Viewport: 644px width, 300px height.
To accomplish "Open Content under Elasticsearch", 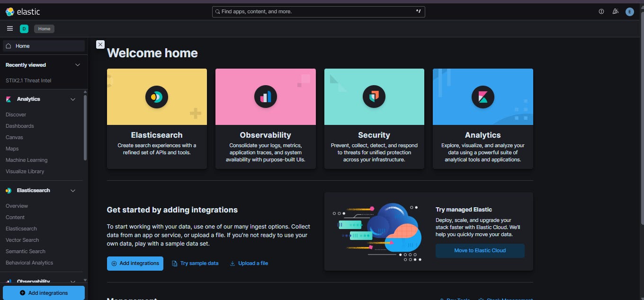I will pyautogui.click(x=15, y=217).
